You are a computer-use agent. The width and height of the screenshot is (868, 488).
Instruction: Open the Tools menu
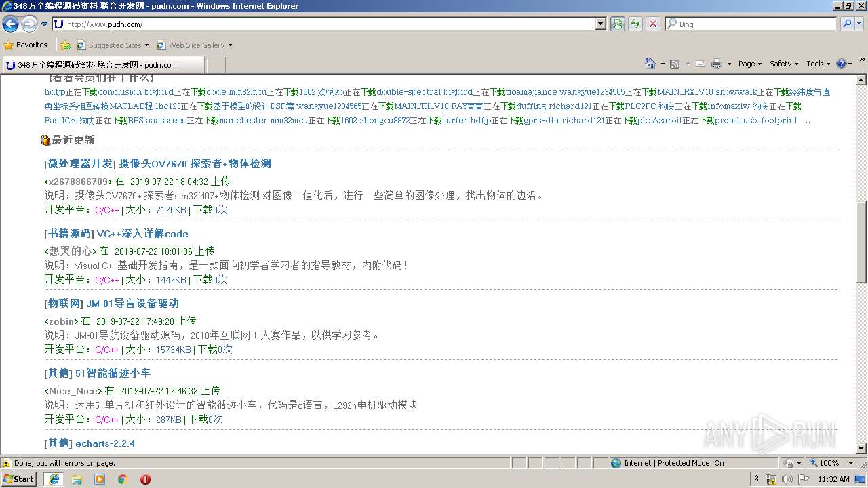(x=818, y=64)
